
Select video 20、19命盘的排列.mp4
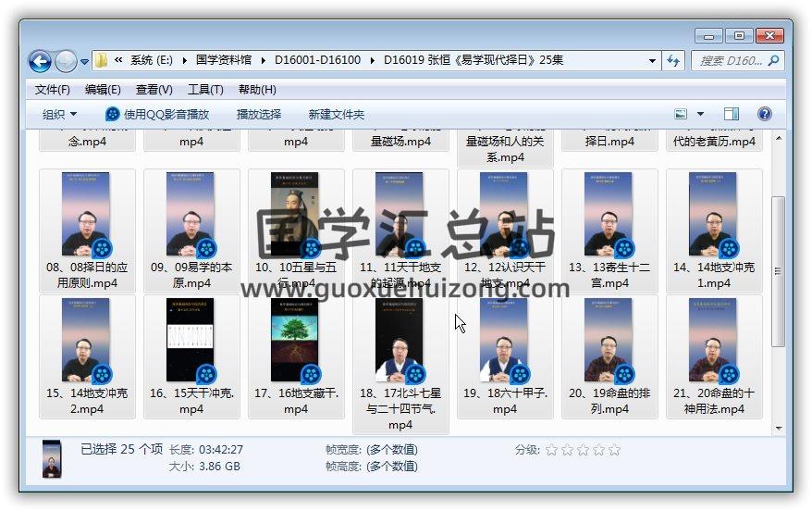pyautogui.click(x=609, y=356)
